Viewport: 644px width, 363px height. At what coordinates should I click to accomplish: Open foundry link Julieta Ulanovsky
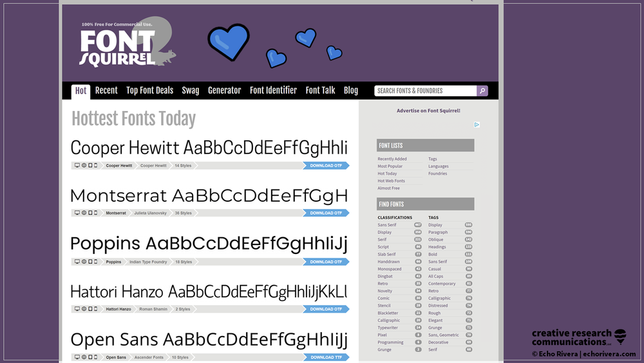coord(150,213)
